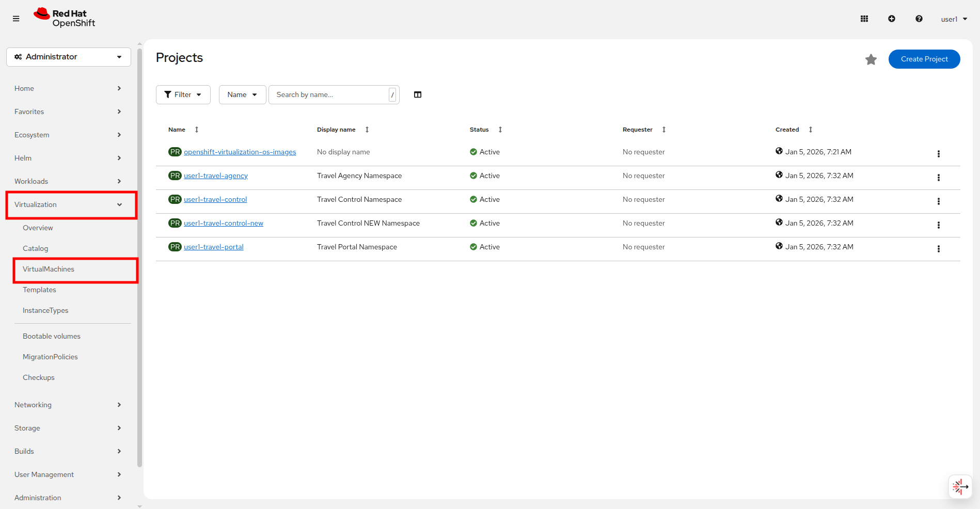Open the manage columns icon

point(418,94)
